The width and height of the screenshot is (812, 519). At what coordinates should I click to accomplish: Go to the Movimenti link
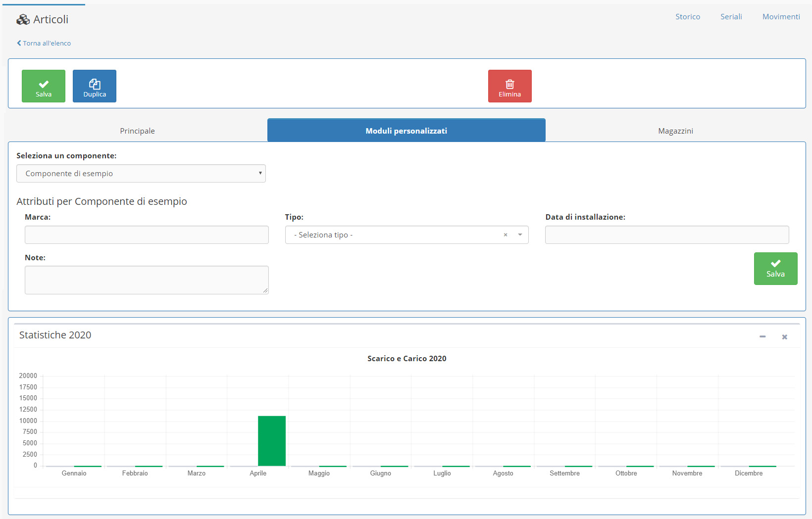coord(781,17)
